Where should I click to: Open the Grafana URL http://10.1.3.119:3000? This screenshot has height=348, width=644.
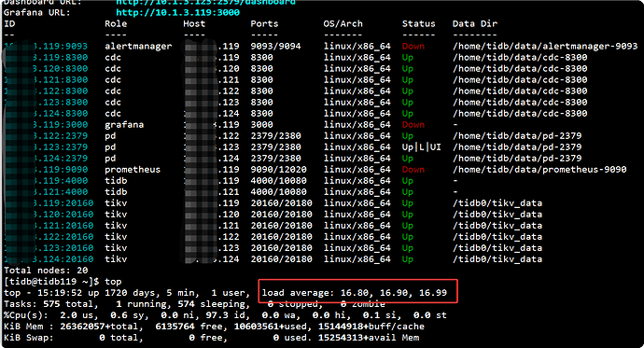tap(178, 13)
